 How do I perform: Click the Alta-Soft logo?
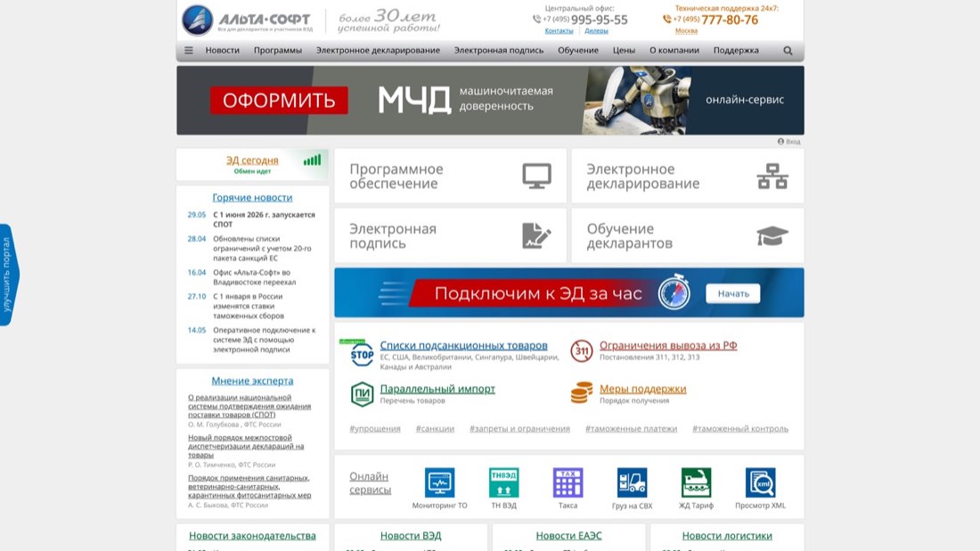(x=249, y=20)
